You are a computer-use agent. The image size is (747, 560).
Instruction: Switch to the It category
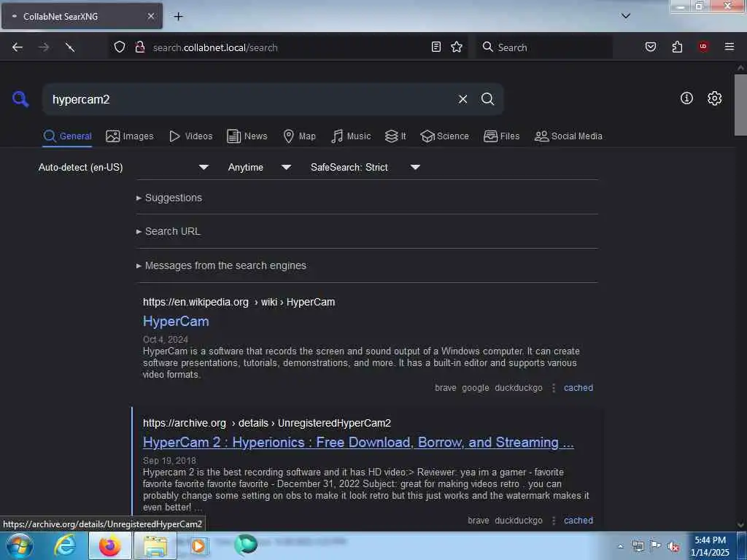coord(395,136)
